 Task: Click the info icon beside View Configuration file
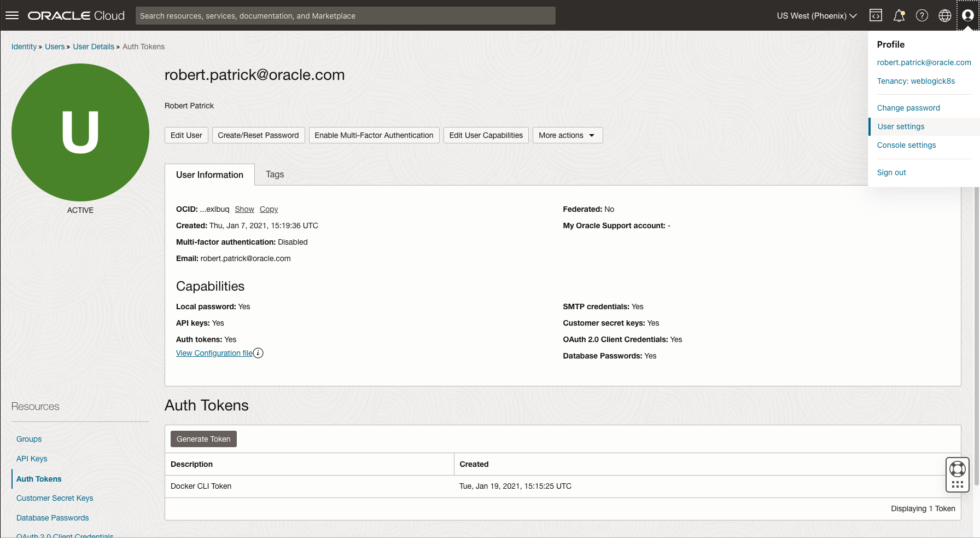(258, 353)
